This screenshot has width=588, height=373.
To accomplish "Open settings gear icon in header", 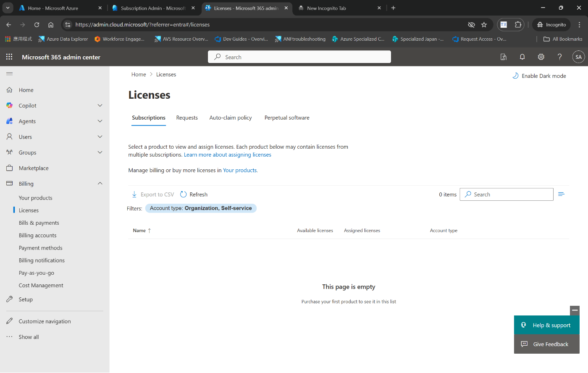I will pyautogui.click(x=541, y=57).
